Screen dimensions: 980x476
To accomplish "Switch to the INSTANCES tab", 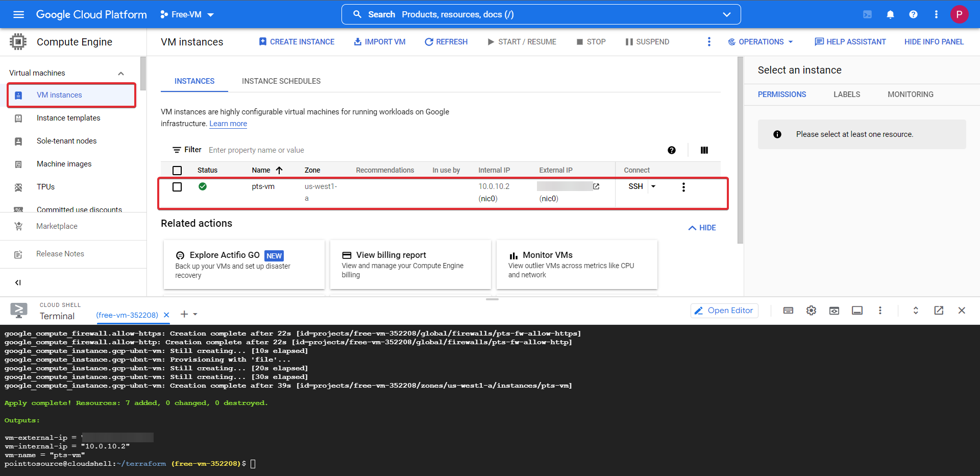I will (194, 81).
